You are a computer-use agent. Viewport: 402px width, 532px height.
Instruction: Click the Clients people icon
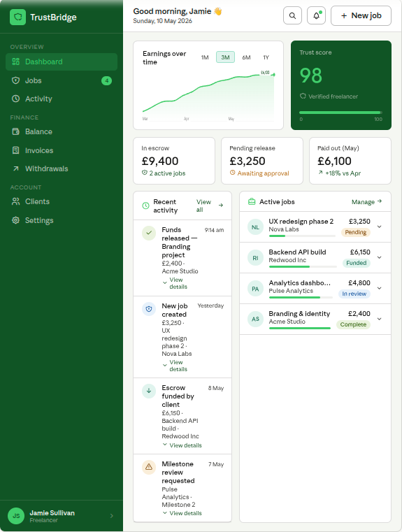(x=15, y=201)
